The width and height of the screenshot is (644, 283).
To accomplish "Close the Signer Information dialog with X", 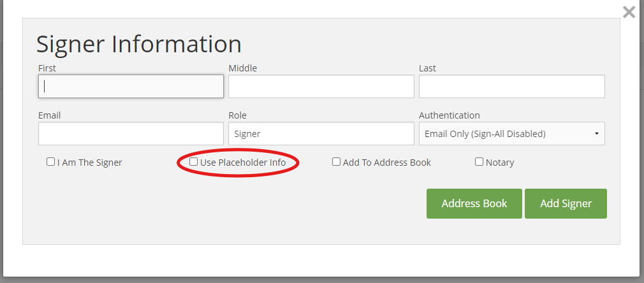I will pyautogui.click(x=629, y=12).
